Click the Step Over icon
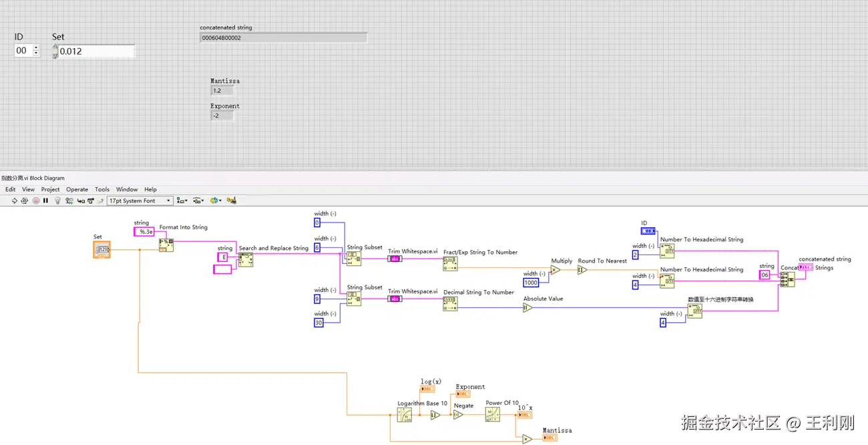Viewport: 868px width, 445px height. coord(91,200)
